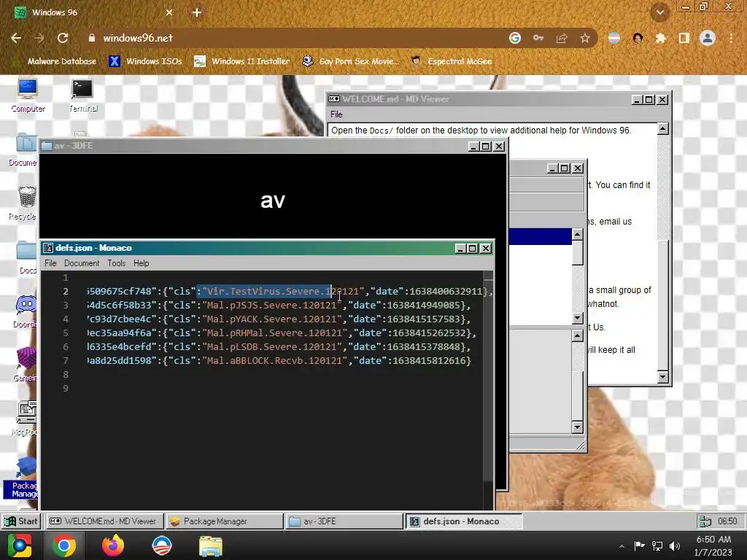Maximize the WELCOME.md MD Viewer window
Viewport: 747px width, 560px height.
pyautogui.click(x=649, y=99)
